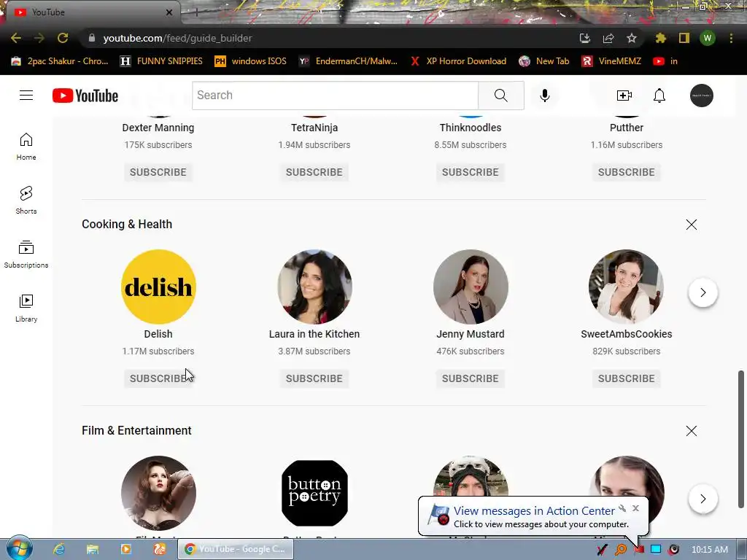Viewport: 747px width, 560px height.
Task: Go back with the browser back arrow
Action: [16, 38]
